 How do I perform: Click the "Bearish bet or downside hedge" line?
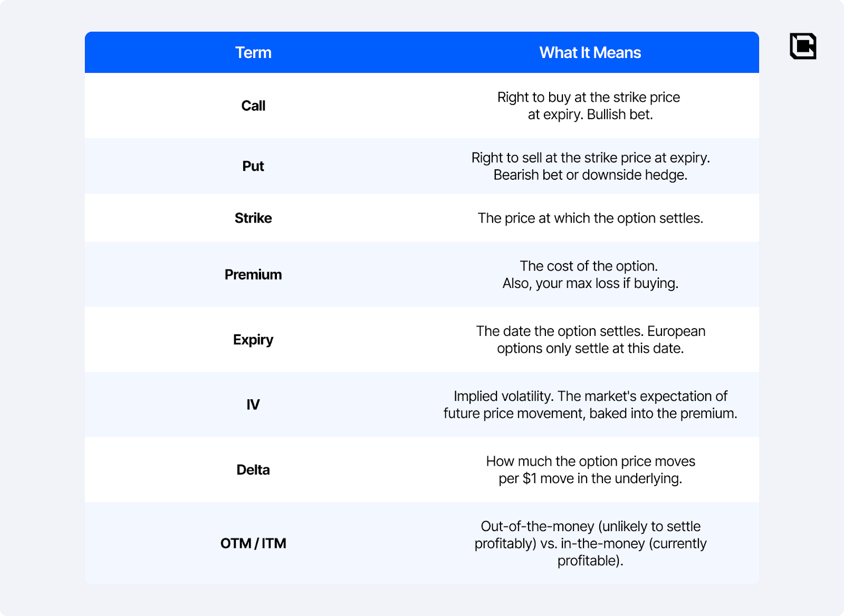590,175
